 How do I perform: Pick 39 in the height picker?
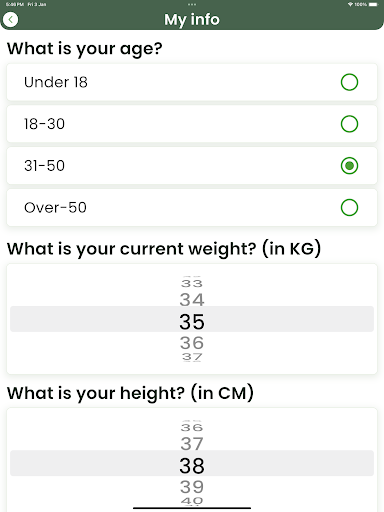point(192,487)
